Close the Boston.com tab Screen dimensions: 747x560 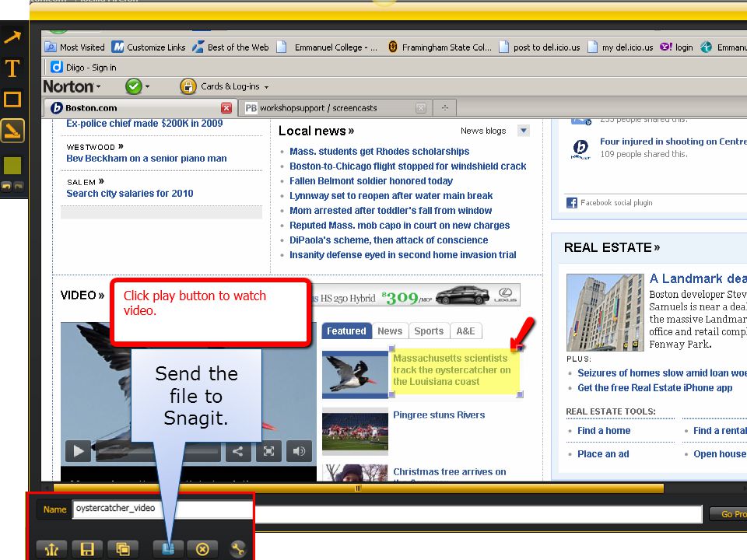point(226,108)
